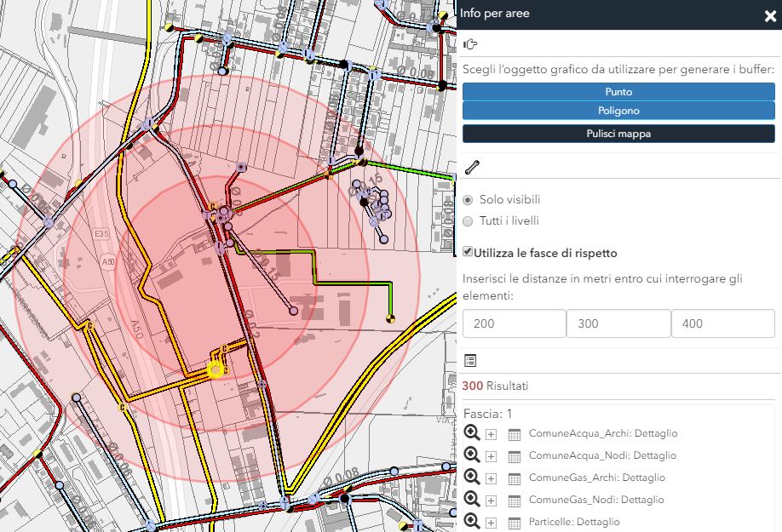Image resolution: width=782 pixels, height=532 pixels.
Task: Select the Tutti i livelli radio option
Action: (468, 221)
